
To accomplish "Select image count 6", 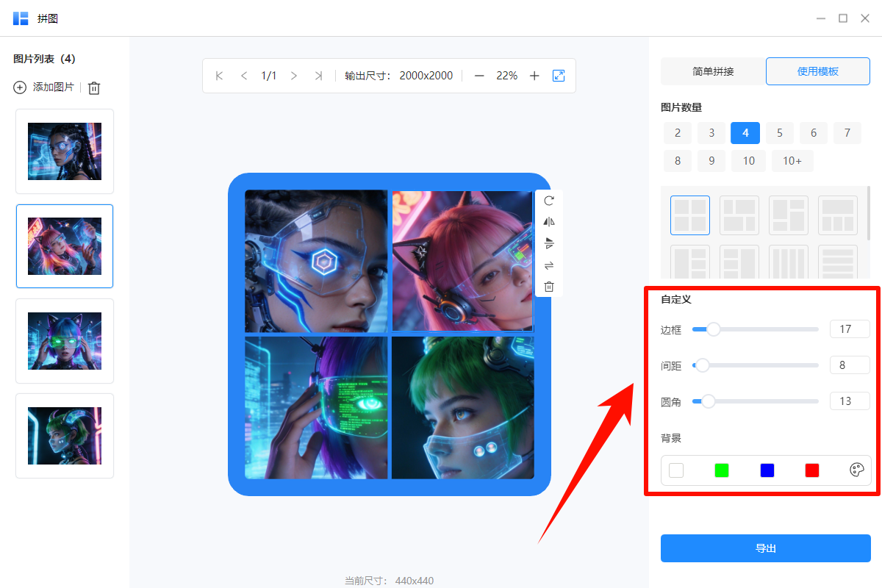I will [813, 132].
